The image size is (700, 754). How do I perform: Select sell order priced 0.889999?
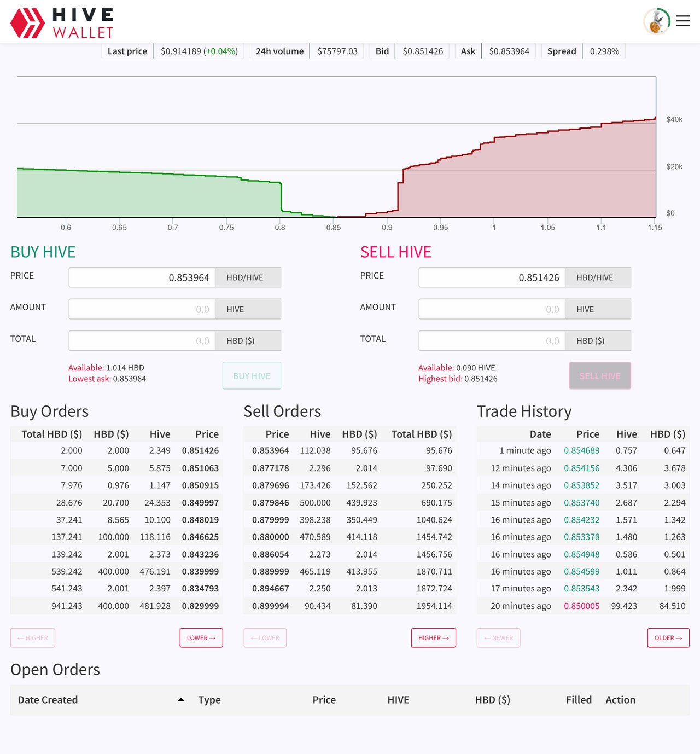(350, 571)
